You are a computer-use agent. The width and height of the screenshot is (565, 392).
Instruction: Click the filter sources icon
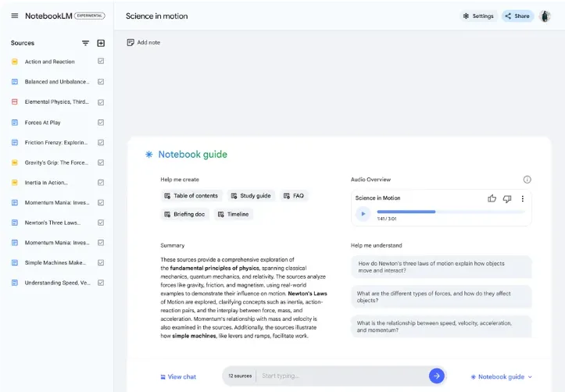point(86,43)
